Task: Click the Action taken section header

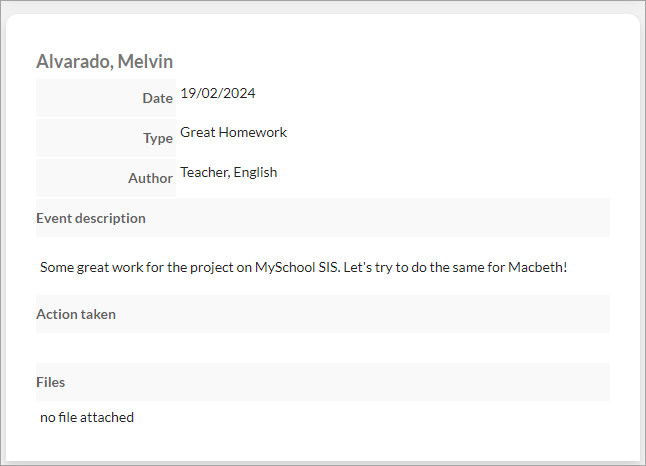Action: (323, 314)
